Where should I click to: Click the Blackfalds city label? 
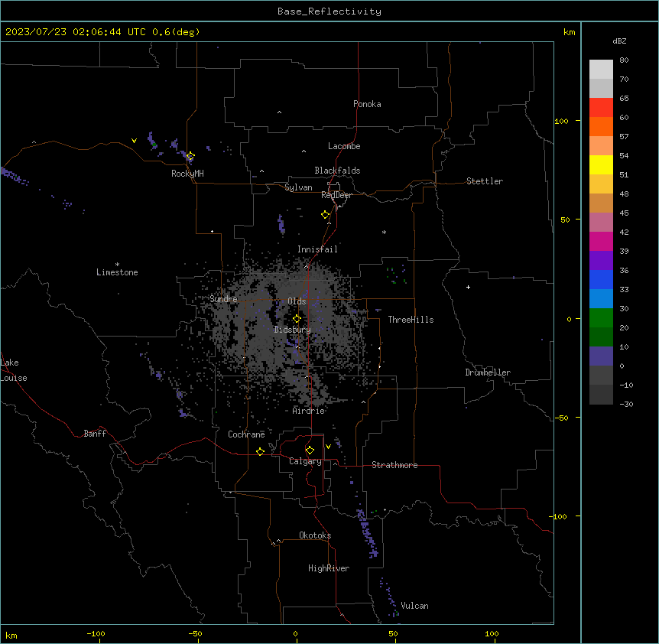337,171
